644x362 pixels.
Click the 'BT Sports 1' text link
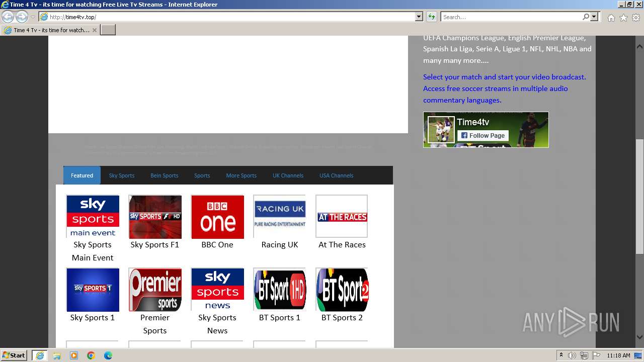(280, 317)
